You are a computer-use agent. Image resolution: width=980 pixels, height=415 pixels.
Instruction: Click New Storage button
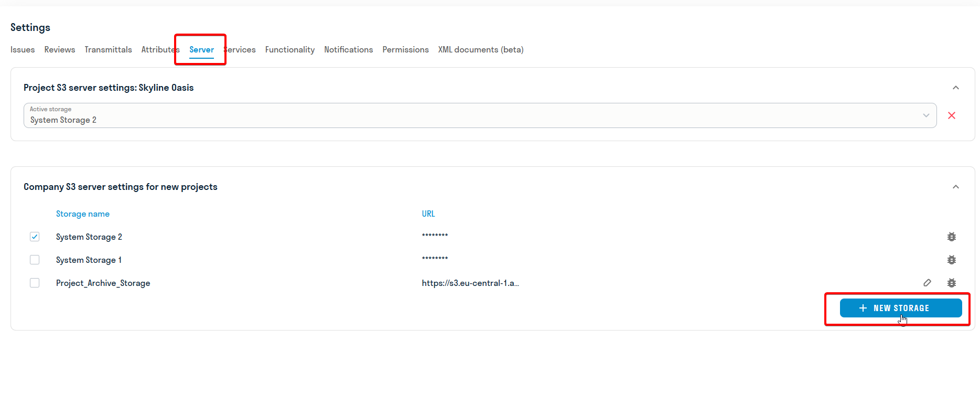click(x=901, y=308)
